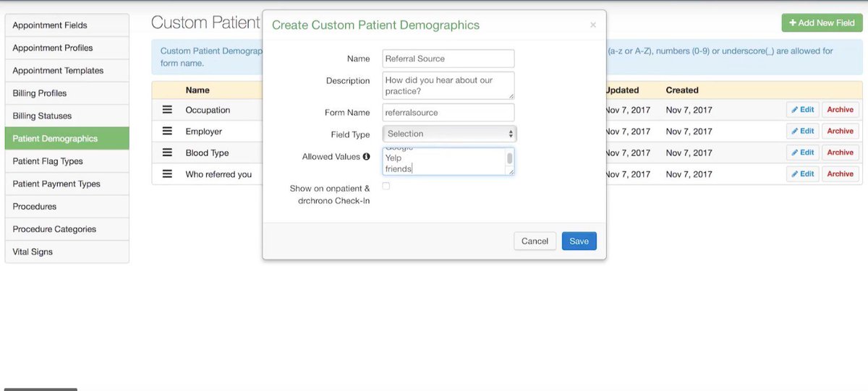The height and width of the screenshot is (391, 868).
Task: Click the Form Name input field
Action: point(448,113)
